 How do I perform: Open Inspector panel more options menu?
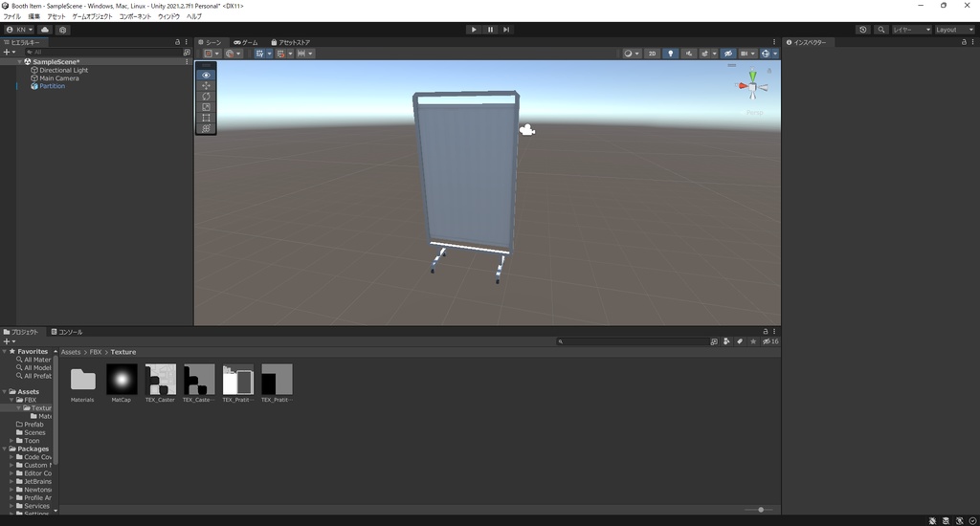click(x=972, y=42)
